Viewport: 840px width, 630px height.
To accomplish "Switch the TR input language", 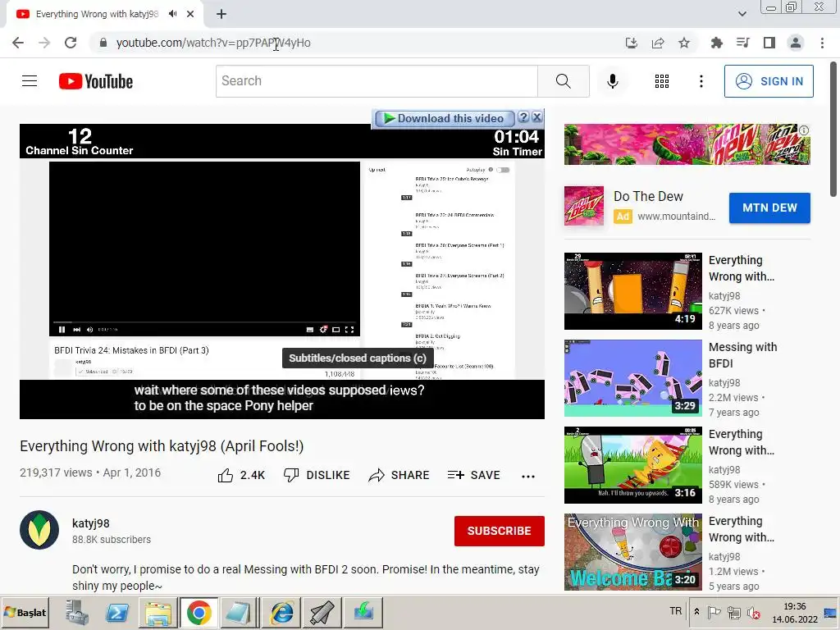I will [x=676, y=611].
